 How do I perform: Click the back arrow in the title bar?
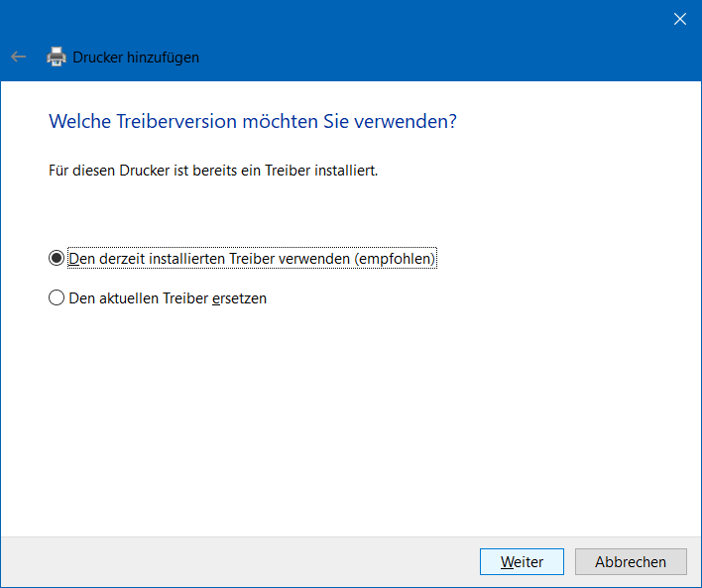pos(18,58)
